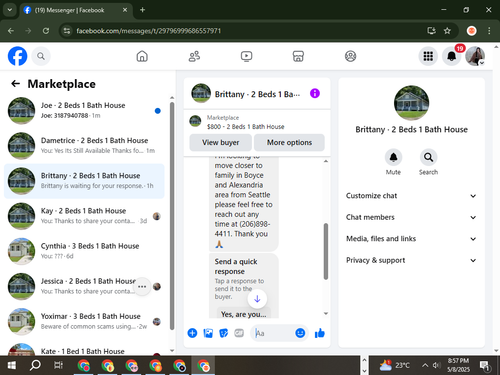
Task: Open Dametrice - 2 Beds 1 Bath House chat
Action: pos(84,146)
